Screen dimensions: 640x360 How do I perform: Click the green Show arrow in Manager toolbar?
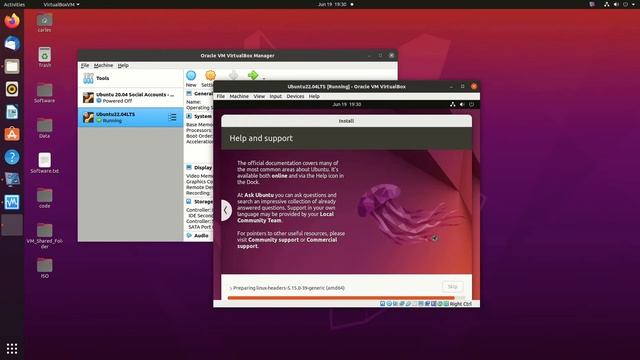tap(253, 75)
